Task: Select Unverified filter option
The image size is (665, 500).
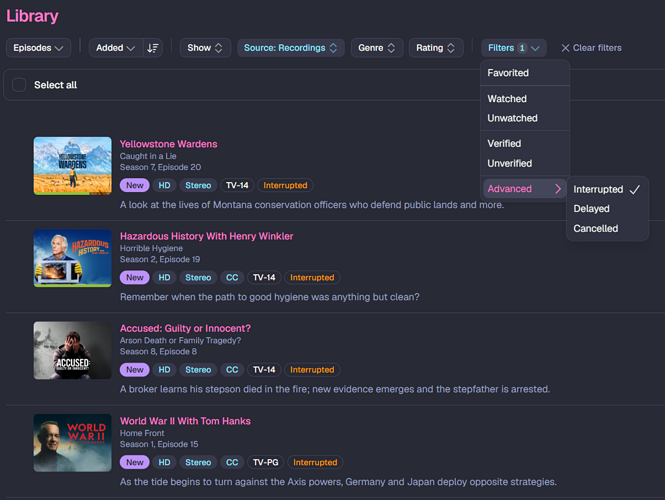Action: [525, 163]
